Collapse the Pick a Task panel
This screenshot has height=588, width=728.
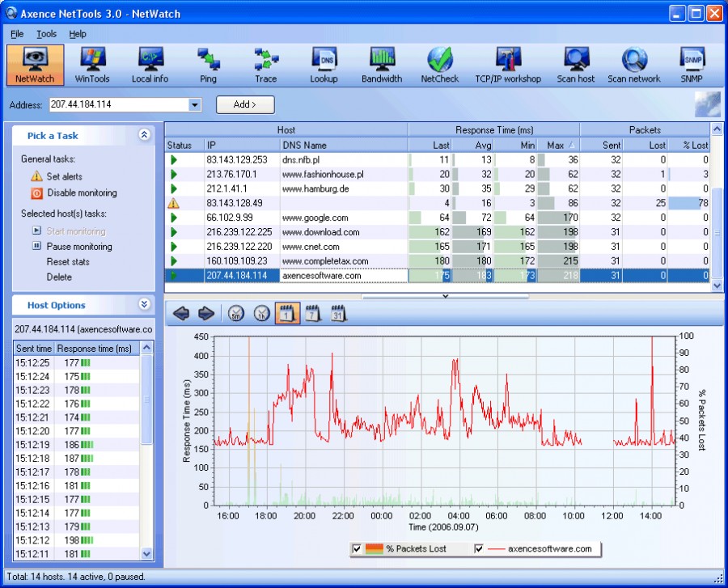pos(145,135)
